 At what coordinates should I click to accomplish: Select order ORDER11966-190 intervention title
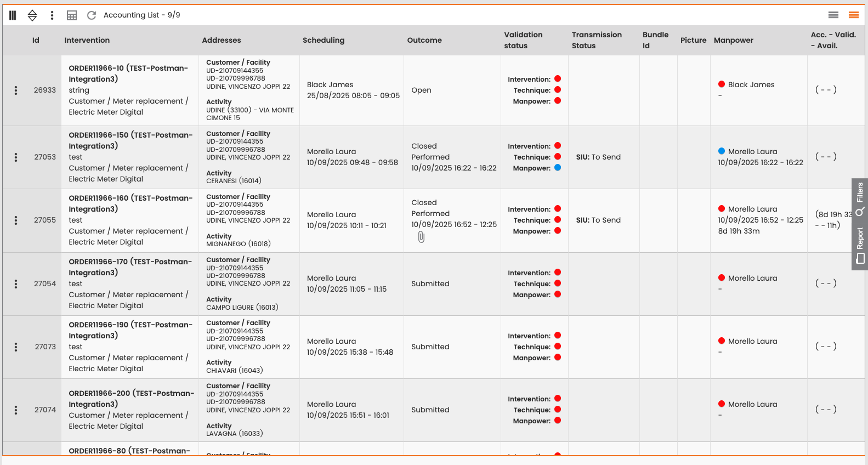pyautogui.click(x=131, y=330)
